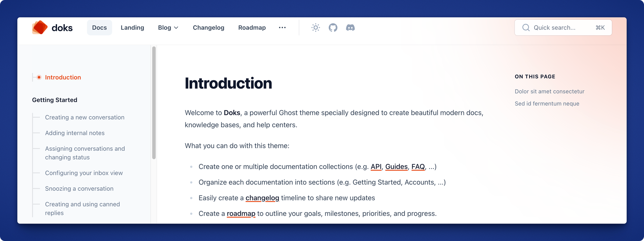Open Snoozing a conversation page

pyautogui.click(x=79, y=188)
